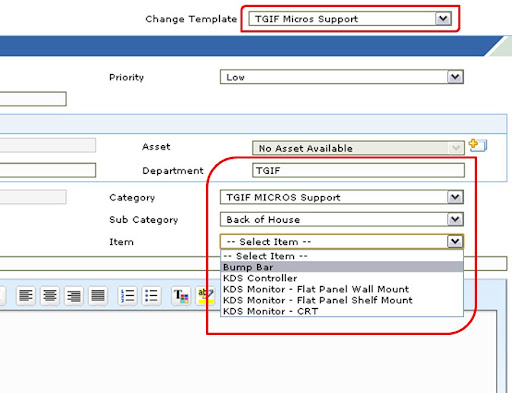Click the Sub Category label
Image resolution: width=512 pixels, height=393 pixels.
[x=144, y=220]
